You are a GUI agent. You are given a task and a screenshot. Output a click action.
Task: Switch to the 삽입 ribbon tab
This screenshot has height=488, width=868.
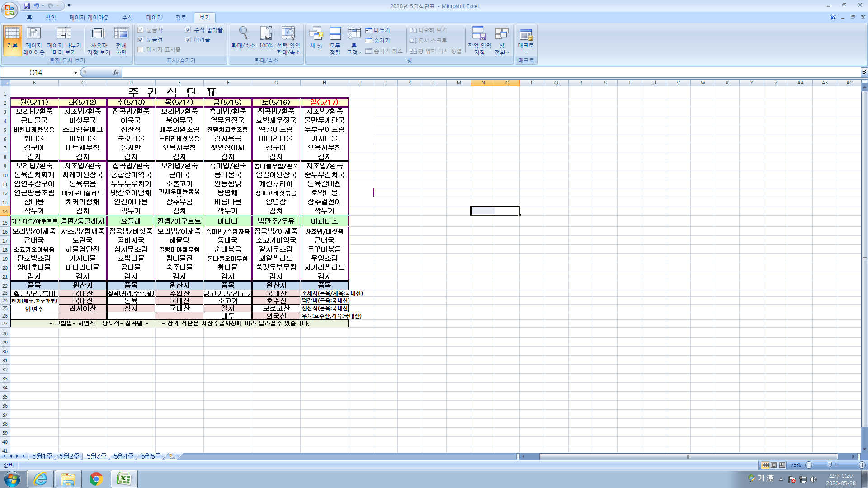point(50,18)
